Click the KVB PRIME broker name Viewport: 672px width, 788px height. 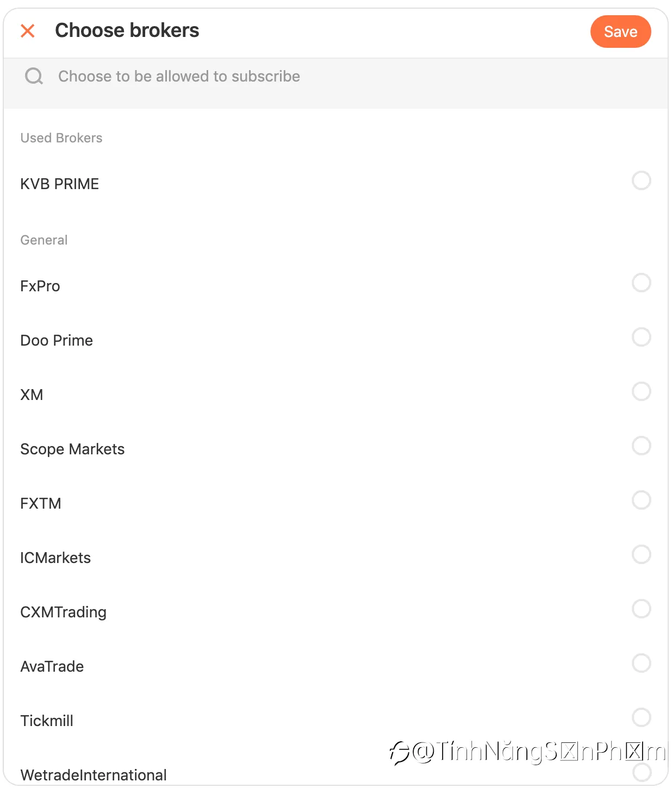(x=60, y=184)
